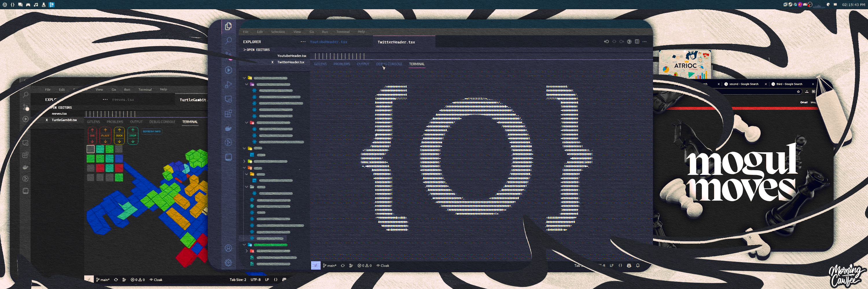
Task: Open DEBUG CONSOLE tab in center window
Action: click(x=389, y=64)
